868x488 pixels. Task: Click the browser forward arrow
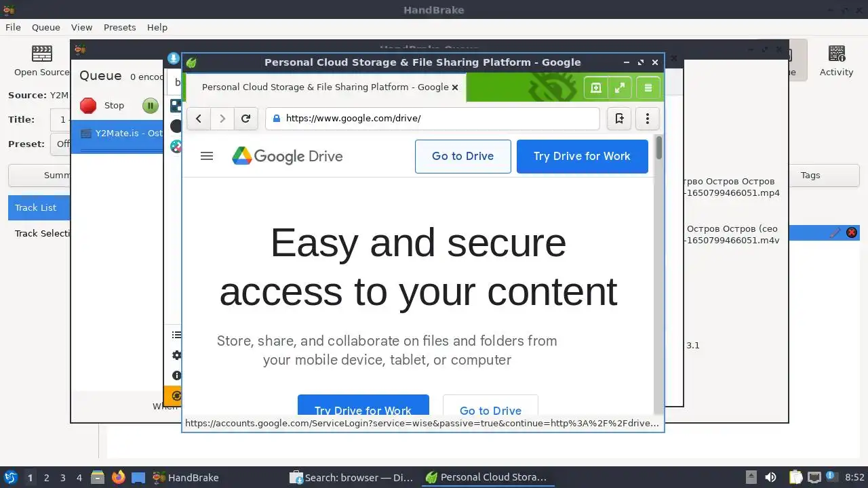click(x=222, y=119)
